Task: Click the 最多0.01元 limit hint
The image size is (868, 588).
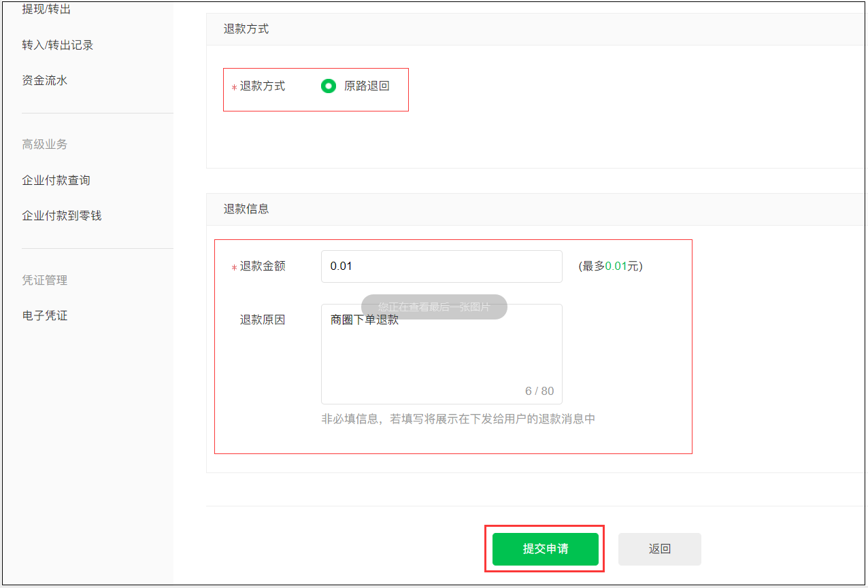Action: (610, 266)
